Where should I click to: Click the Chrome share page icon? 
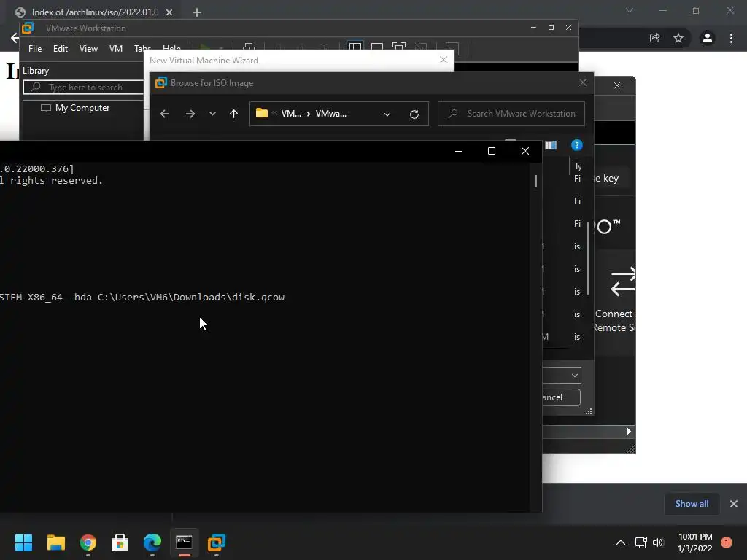pyautogui.click(x=654, y=38)
